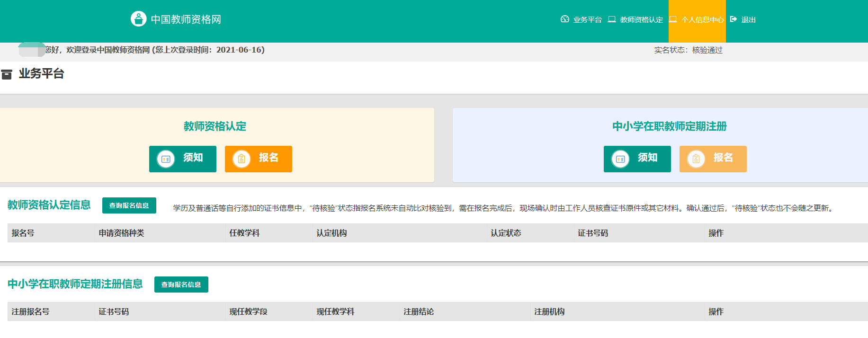This screenshot has height=338, width=868.
Task: Click the laptop icon beside 个人信息中心
Action: coord(673,19)
